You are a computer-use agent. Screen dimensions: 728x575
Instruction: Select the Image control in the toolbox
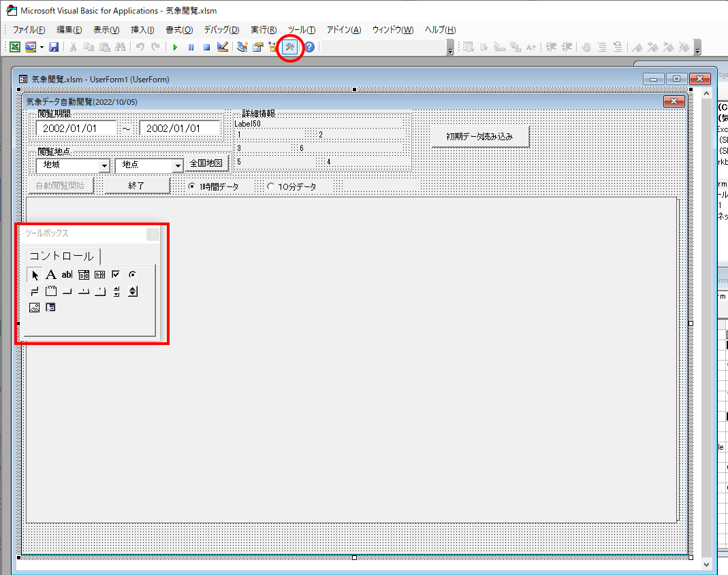(35, 308)
